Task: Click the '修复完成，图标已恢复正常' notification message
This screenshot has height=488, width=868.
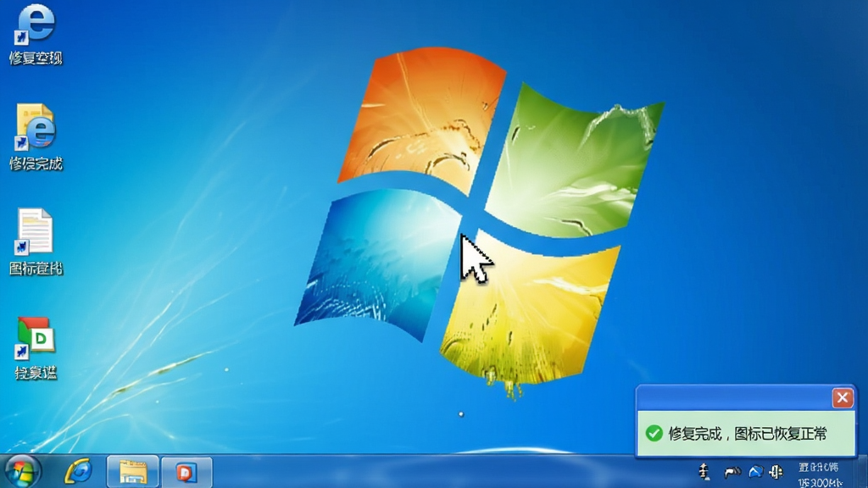Action: [x=748, y=434]
